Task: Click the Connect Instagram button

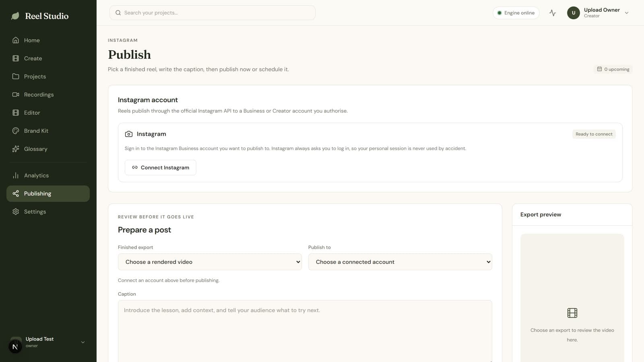Action: (x=161, y=168)
